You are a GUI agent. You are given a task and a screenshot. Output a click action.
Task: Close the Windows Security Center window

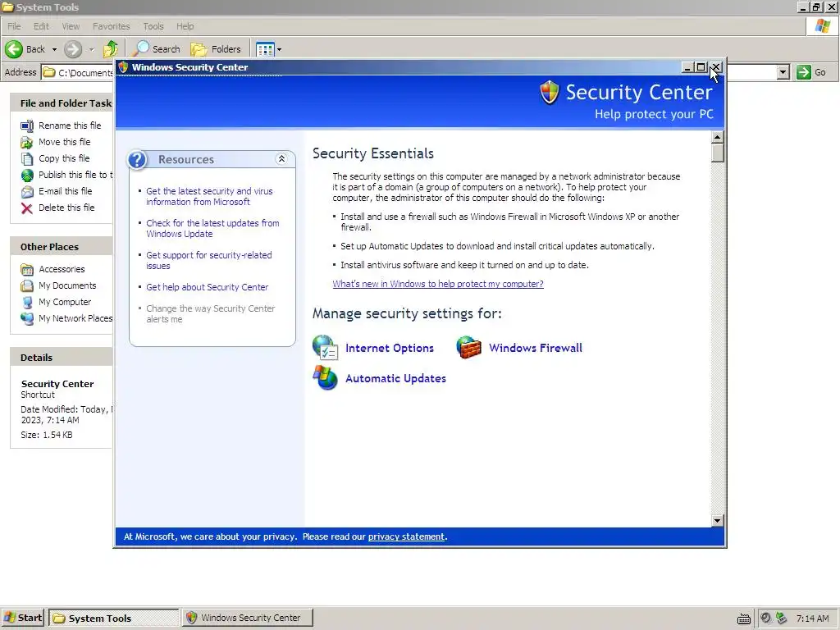[x=715, y=67]
